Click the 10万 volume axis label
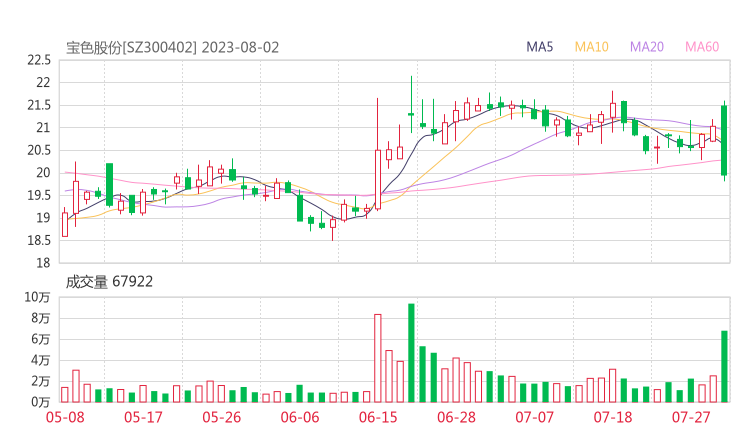Screen dimensions: 740x440 [x=37, y=297]
